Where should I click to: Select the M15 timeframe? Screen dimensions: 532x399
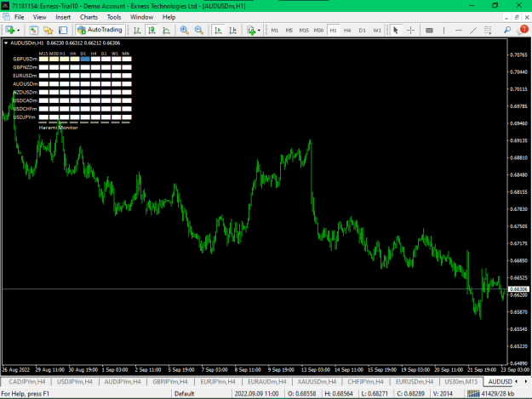click(x=304, y=30)
